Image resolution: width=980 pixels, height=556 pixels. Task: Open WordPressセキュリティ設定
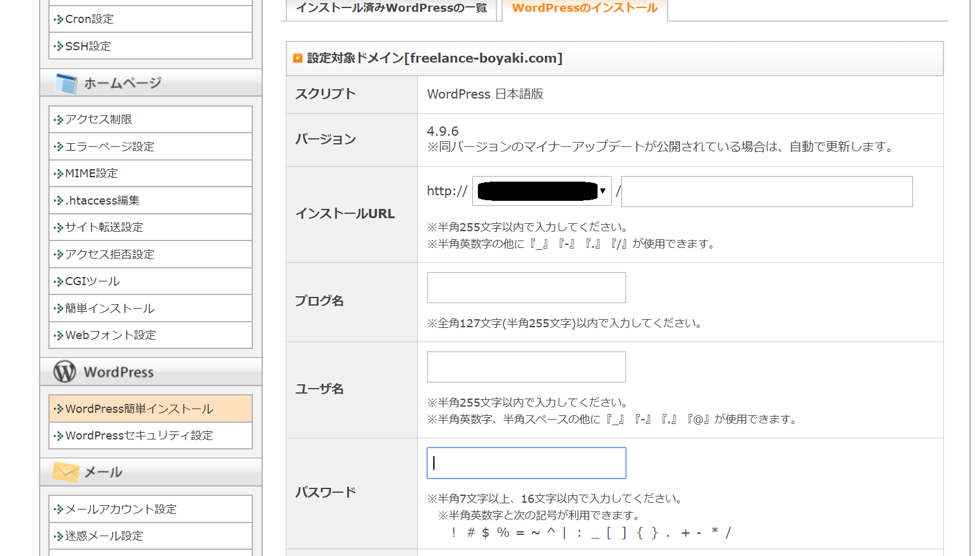click(x=151, y=435)
